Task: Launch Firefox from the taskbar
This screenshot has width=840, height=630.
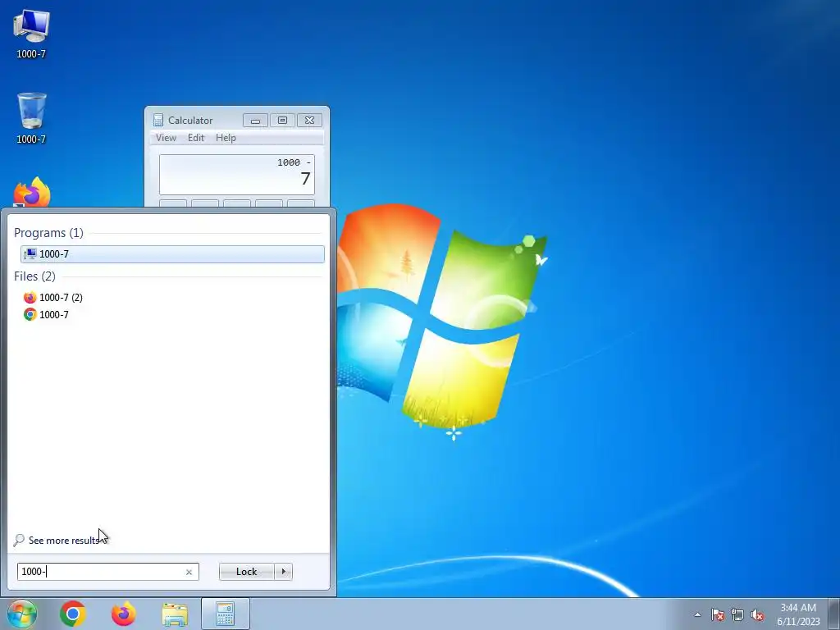Action: [x=123, y=614]
